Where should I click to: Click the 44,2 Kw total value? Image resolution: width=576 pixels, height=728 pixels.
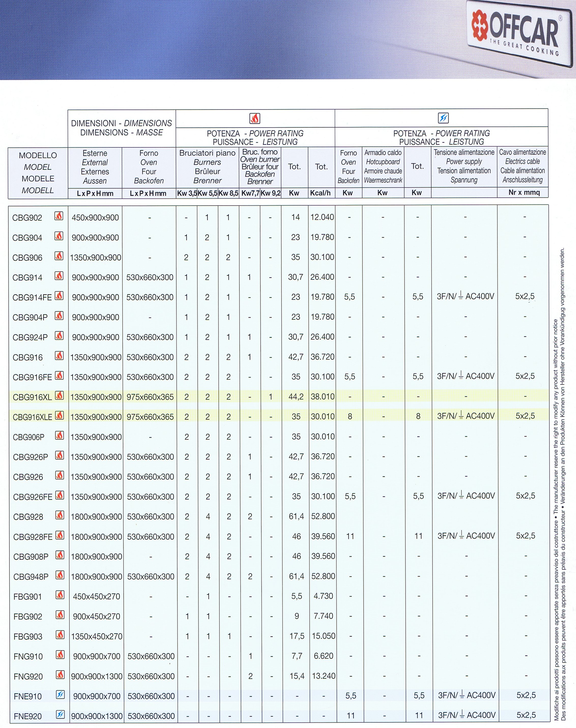(x=296, y=396)
